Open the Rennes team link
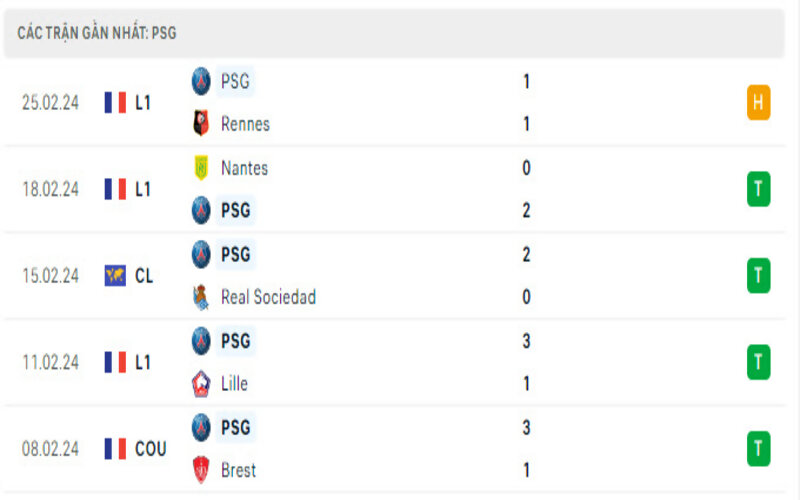Viewport: 800px width, 500px height. pos(245,124)
